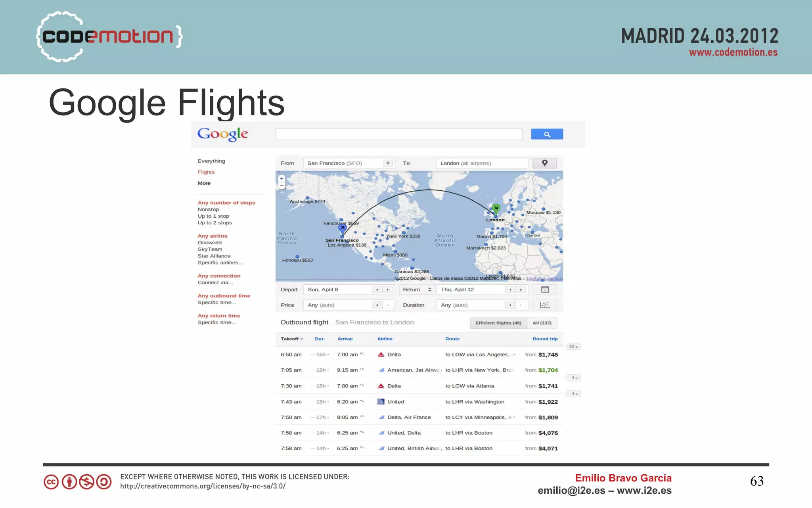Sort by Round trip price header

pos(545,339)
